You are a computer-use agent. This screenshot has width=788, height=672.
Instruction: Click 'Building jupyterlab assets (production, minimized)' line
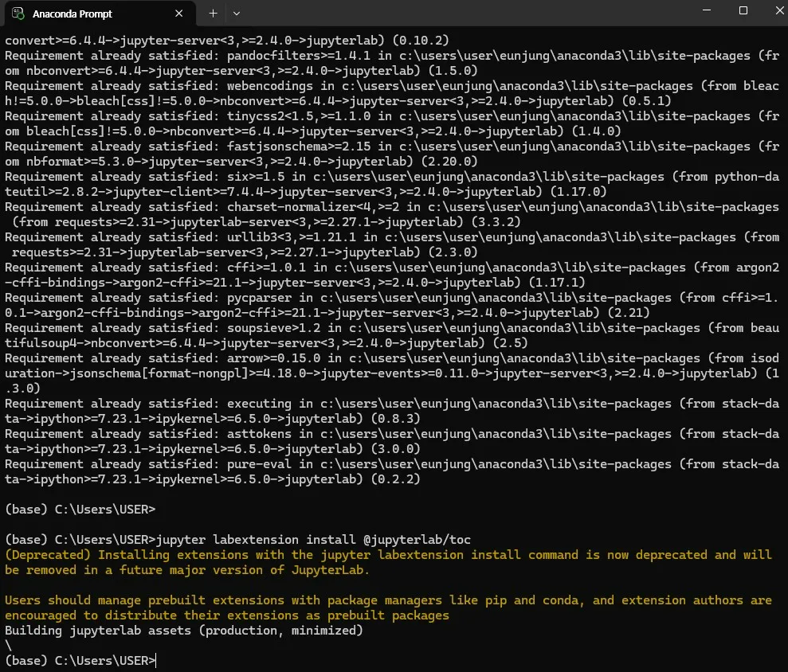coord(184,631)
